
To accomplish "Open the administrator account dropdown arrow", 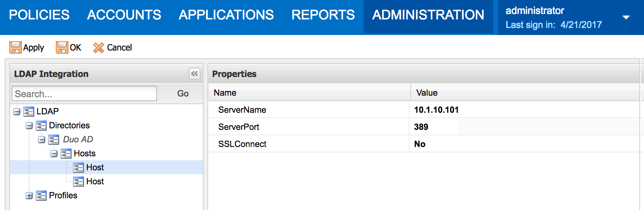I will point(626,17).
